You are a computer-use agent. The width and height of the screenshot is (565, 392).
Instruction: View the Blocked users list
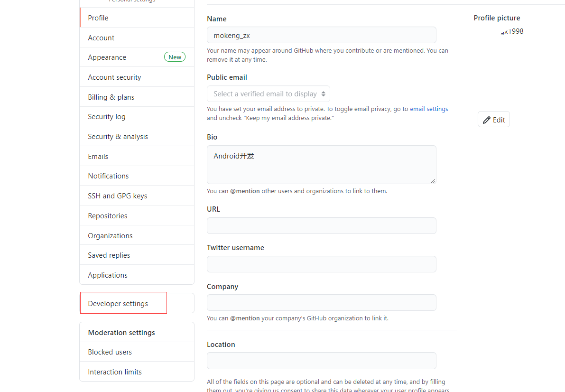point(110,352)
